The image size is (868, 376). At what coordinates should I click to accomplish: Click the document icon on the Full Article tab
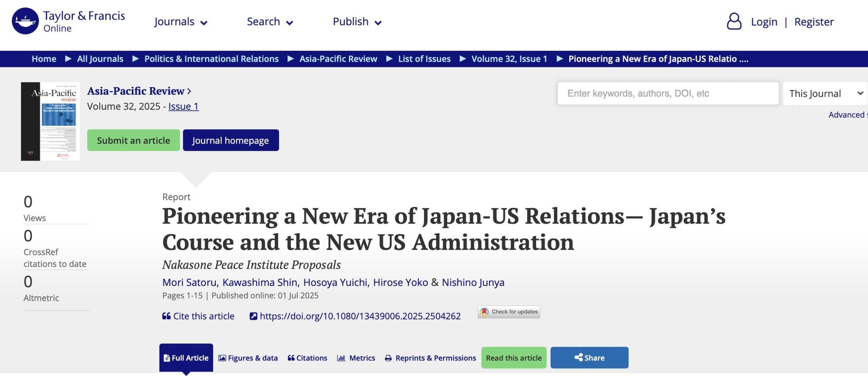pyautogui.click(x=166, y=358)
